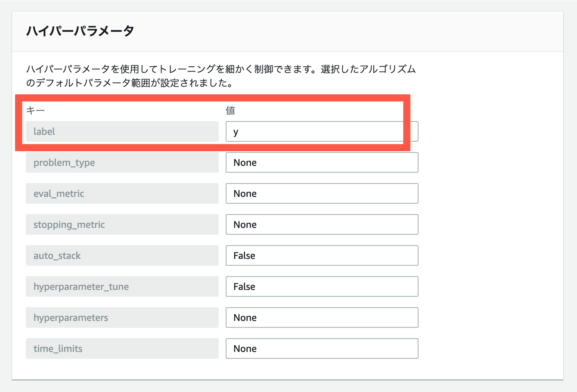Click the 値 column header

click(x=230, y=111)
